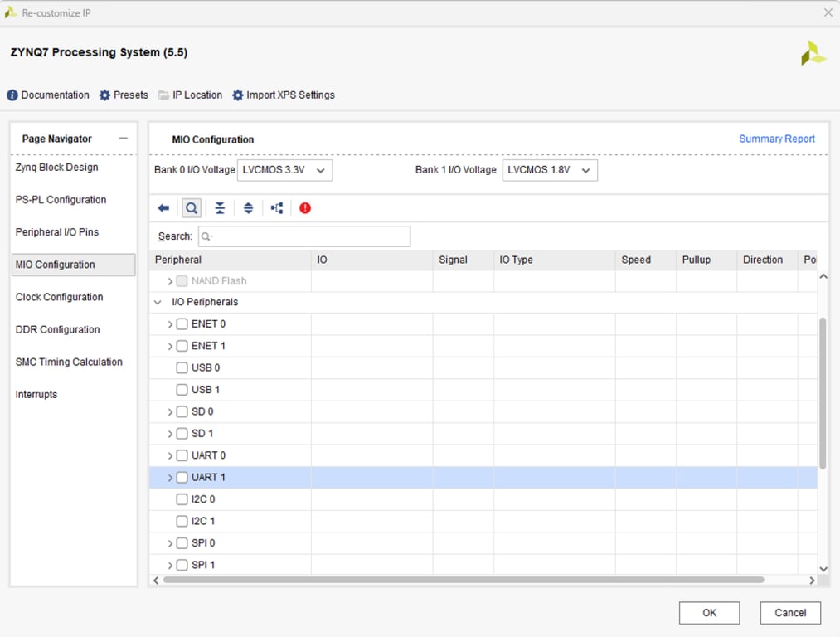This screenshot has height=637, width=840.
Task: Expand the SPI 0 row chevron
Action: coord(170,544)
